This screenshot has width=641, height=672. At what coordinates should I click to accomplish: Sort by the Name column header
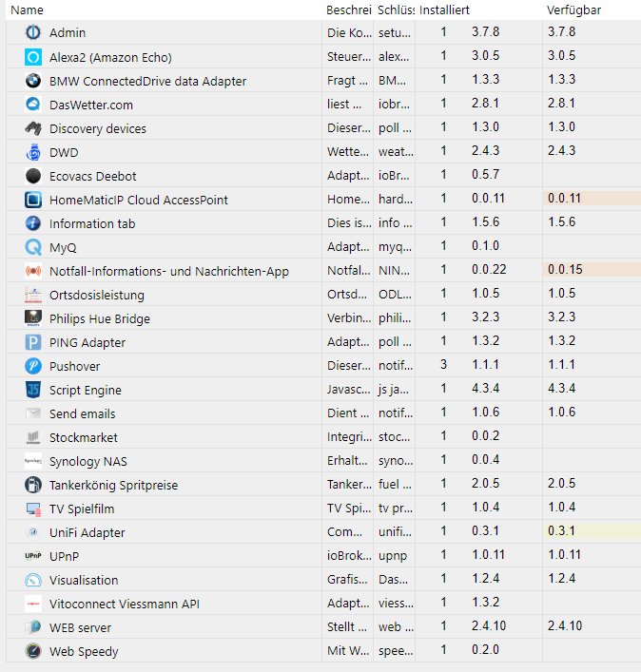coord(27,10)
